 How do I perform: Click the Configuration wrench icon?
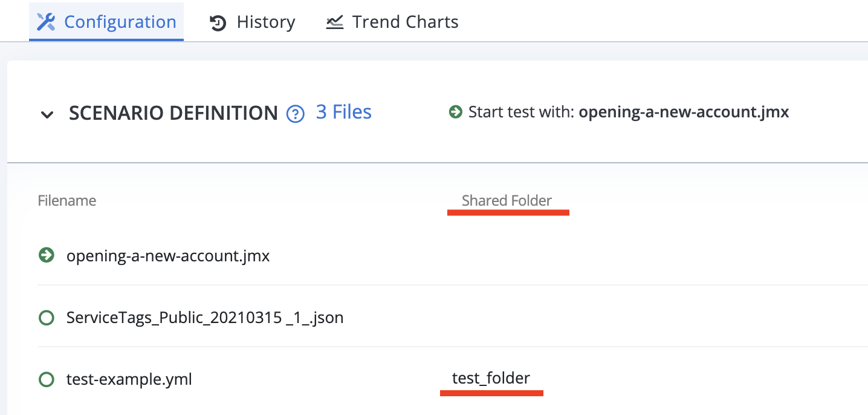(46, 22)
